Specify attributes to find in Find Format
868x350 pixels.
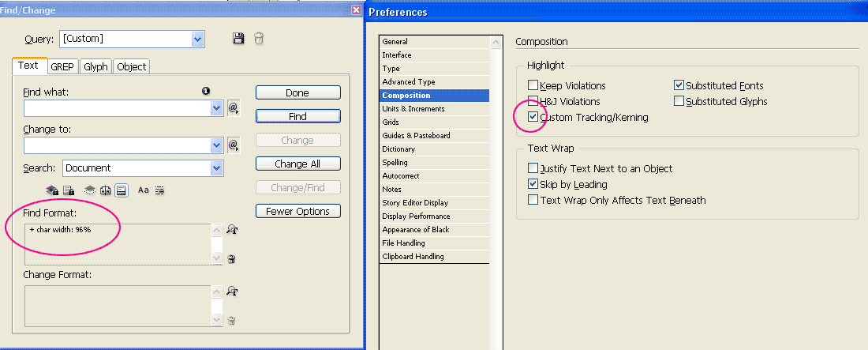[232, 230]
